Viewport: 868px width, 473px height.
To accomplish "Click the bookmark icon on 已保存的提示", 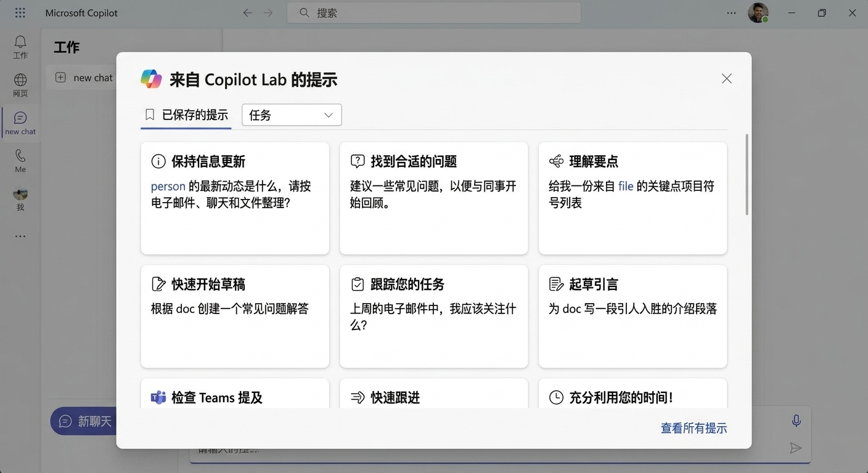I will click(149, 115).
